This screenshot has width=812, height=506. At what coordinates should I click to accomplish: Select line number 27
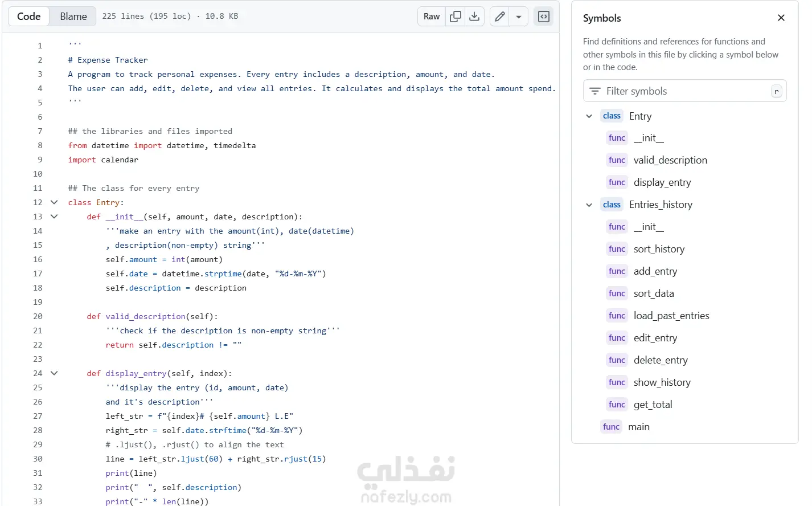click(38, 416)
